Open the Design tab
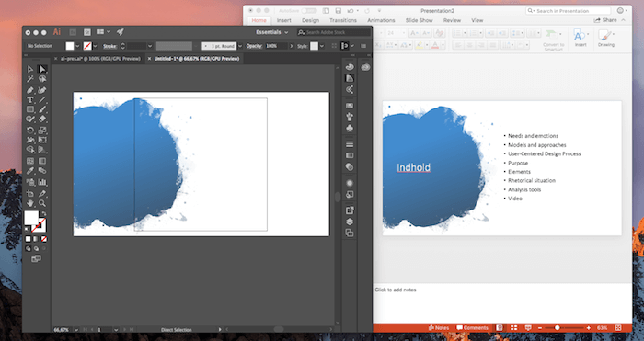644x341 pixels. (310, 20)
